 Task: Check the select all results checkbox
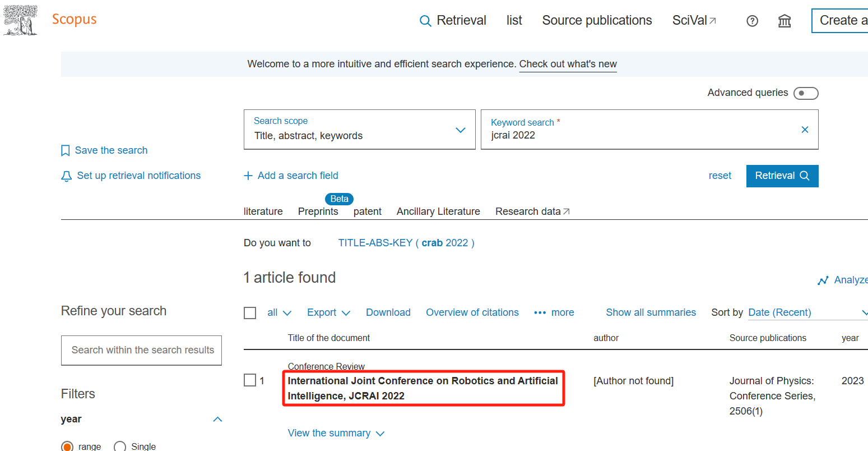(x=250, y=312)
